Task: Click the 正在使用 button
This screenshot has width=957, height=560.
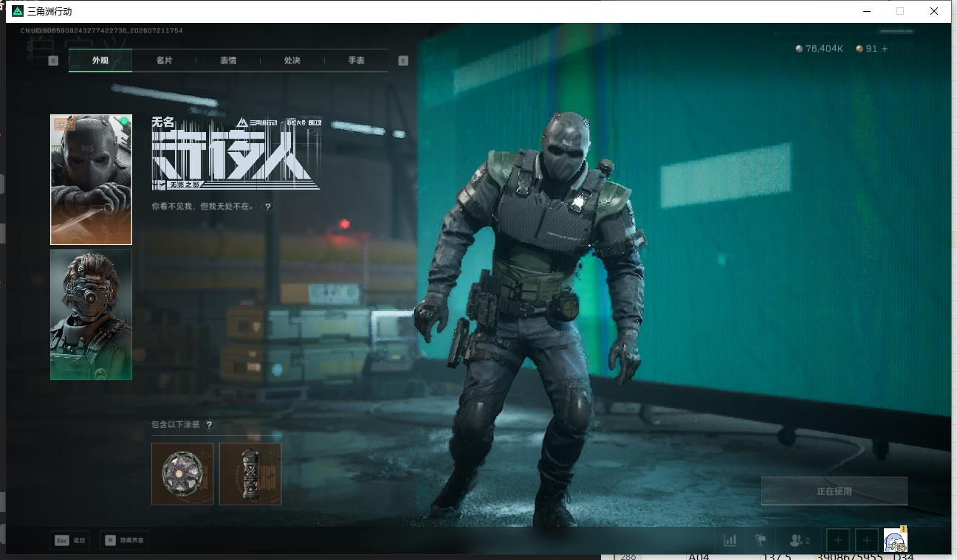Action: (x=834, y=491)
